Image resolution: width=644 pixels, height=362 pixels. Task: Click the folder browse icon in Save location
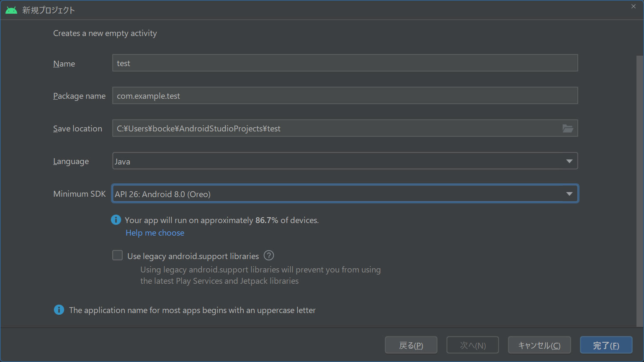(x=567, y=128)
